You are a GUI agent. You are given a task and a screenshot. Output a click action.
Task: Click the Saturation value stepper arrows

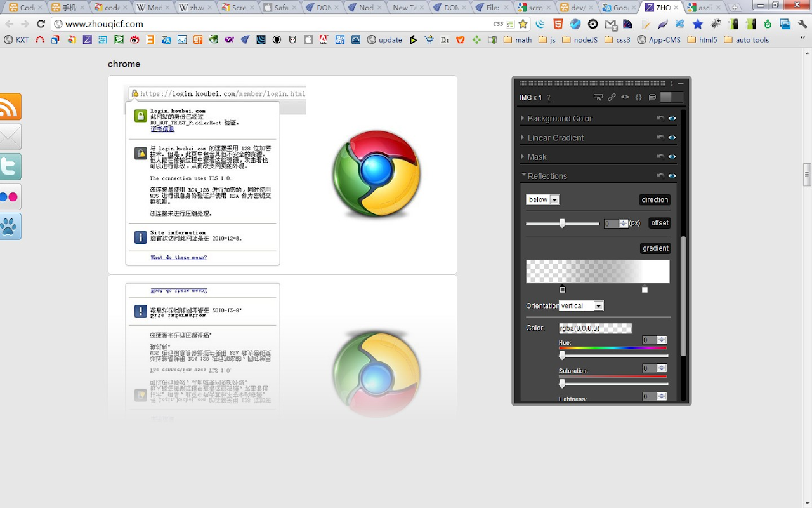(662, 368)
